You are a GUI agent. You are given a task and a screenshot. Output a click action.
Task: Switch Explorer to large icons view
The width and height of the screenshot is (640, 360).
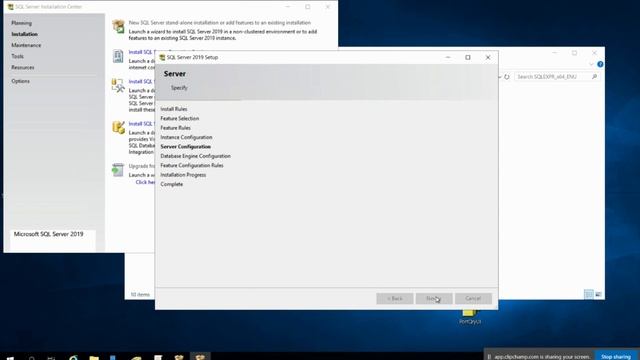point(598,294)
